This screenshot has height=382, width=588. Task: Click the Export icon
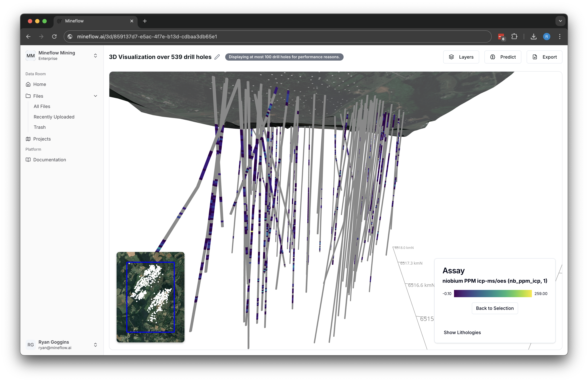point(535,57)
